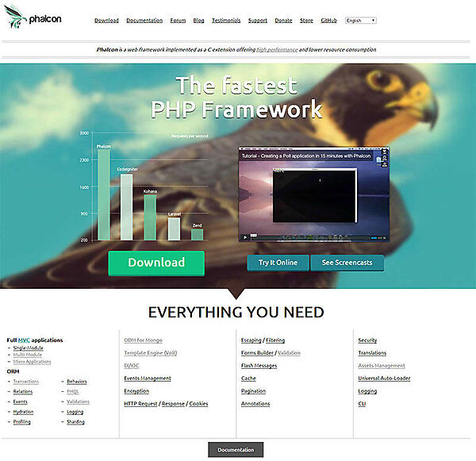Image resolution: width=476 pixels, height=461 pixels.
Task: Open the ORM Logging link
Action: (x=75, y=412)
